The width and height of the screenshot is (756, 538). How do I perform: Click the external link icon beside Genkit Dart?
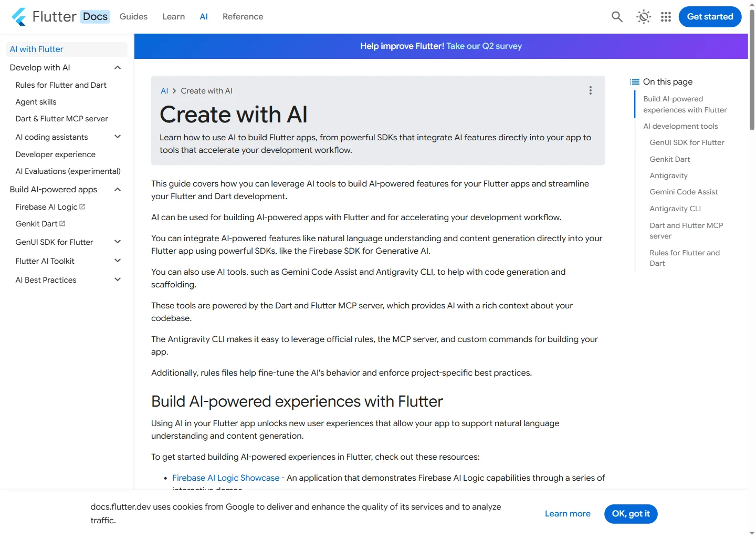coord(62,224)
